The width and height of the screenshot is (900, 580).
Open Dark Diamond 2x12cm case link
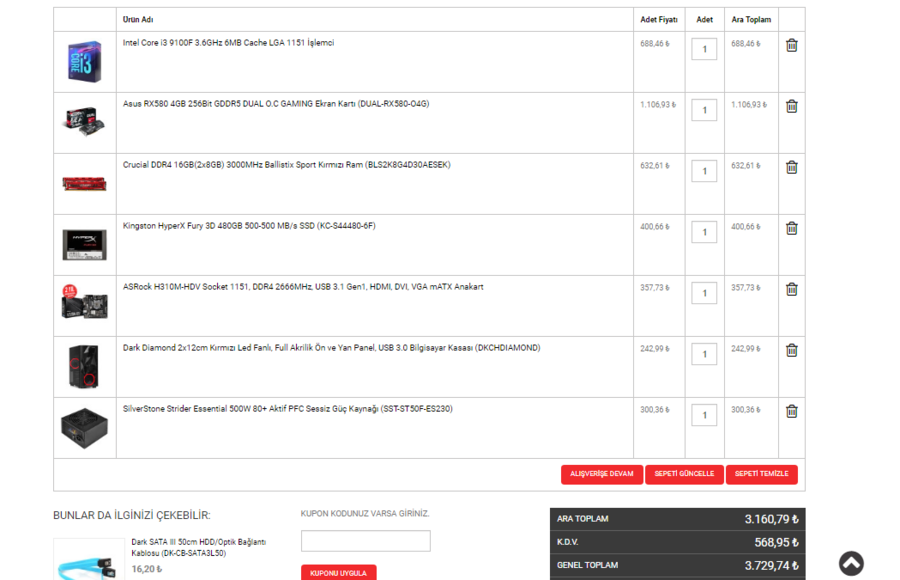pyautogui.click(x=332, y=348)
